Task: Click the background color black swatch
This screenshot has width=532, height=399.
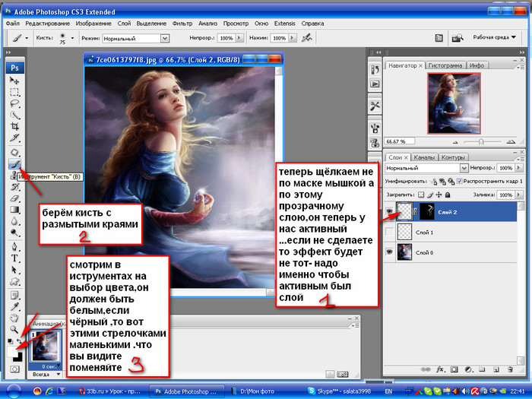Action: [x=19, y=358]
